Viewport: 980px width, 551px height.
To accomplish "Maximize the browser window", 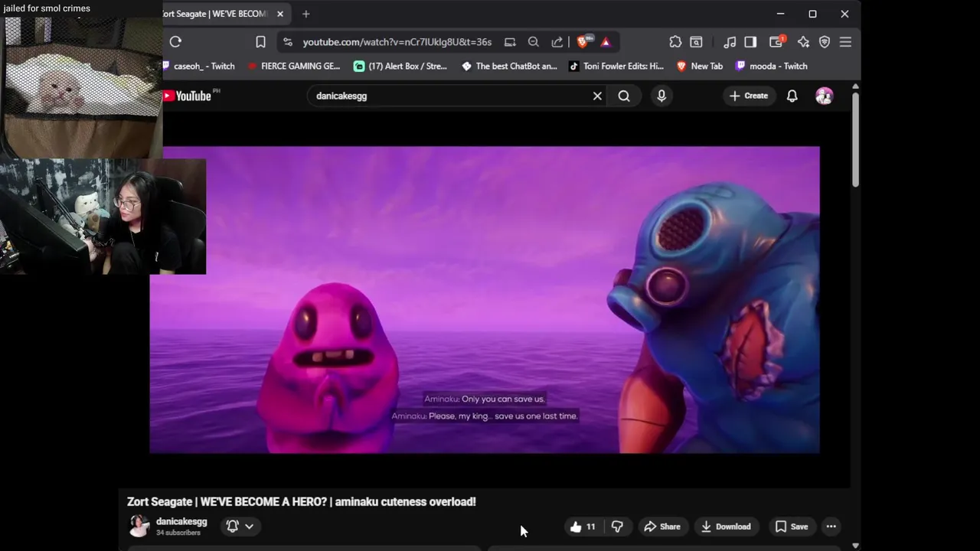I will pyautogui.click(x=812, y=14).
